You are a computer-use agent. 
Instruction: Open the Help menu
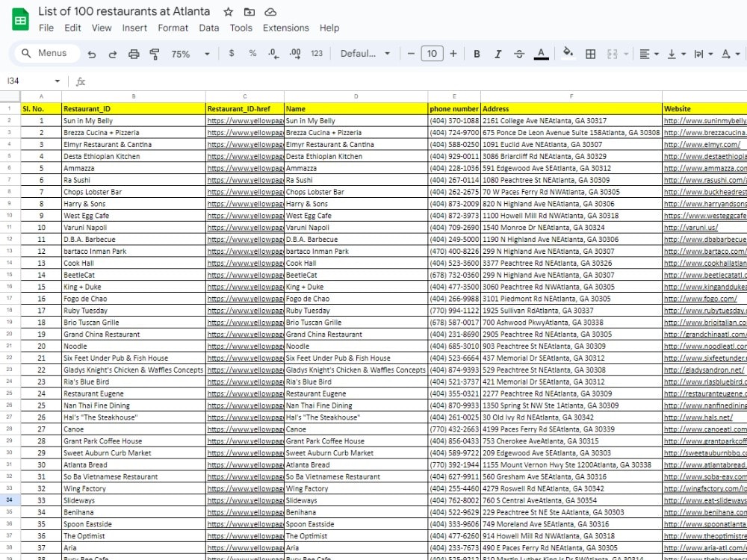329,28
